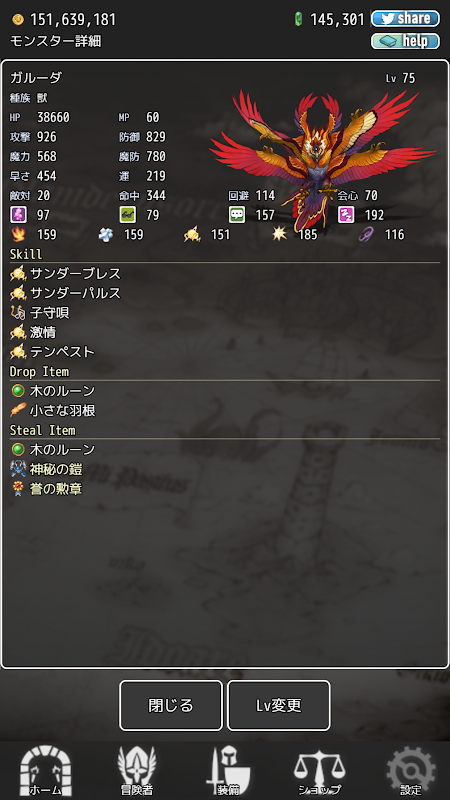Click the green gem currency icon

coord(298,20)
